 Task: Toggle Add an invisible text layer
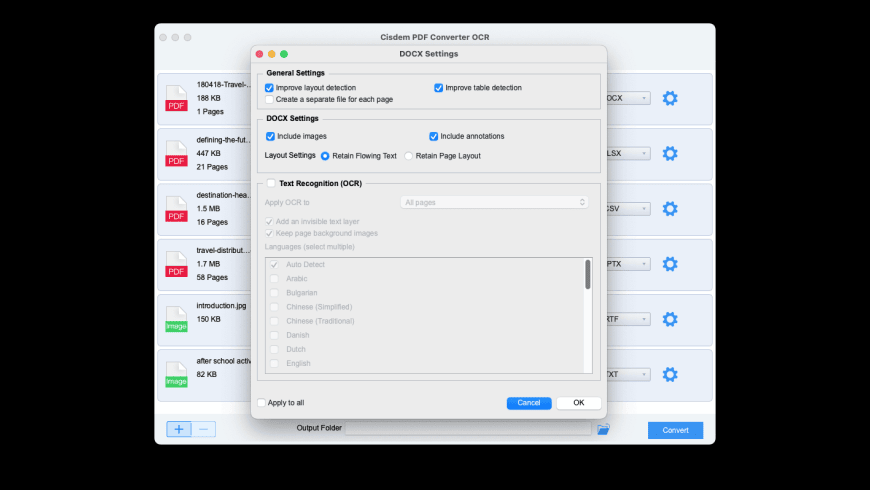pos(269,221)
